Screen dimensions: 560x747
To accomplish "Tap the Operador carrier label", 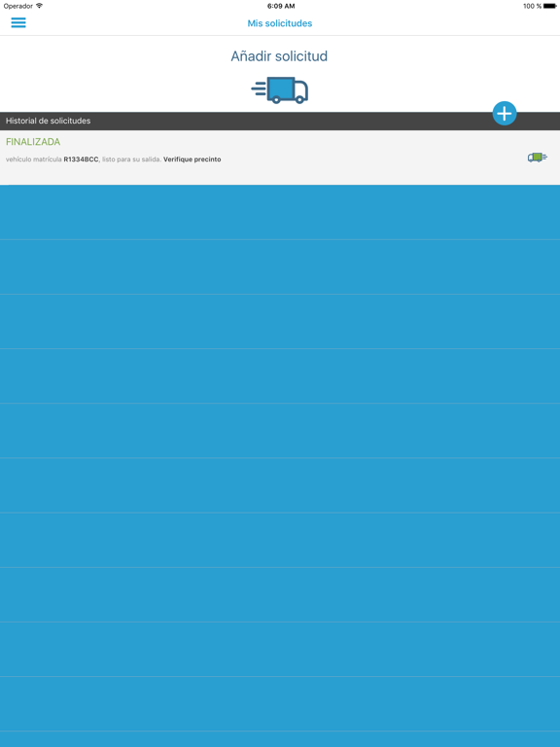I will (18, 6).
